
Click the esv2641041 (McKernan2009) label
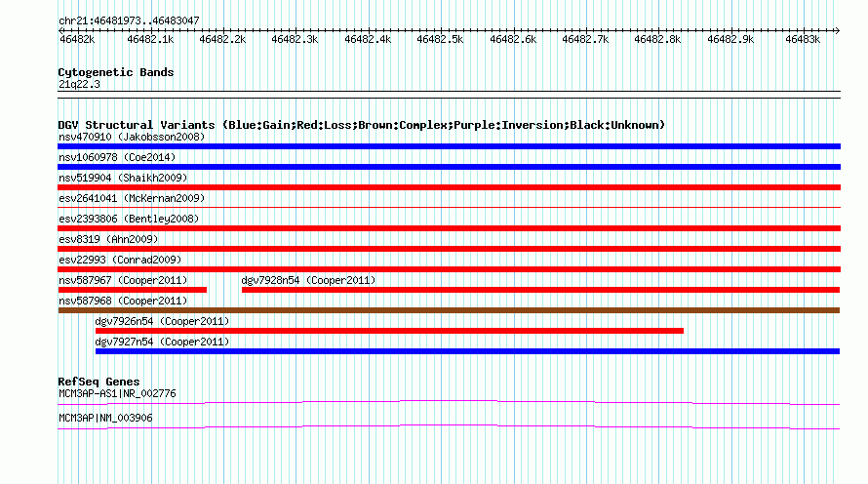coord(132,198)
